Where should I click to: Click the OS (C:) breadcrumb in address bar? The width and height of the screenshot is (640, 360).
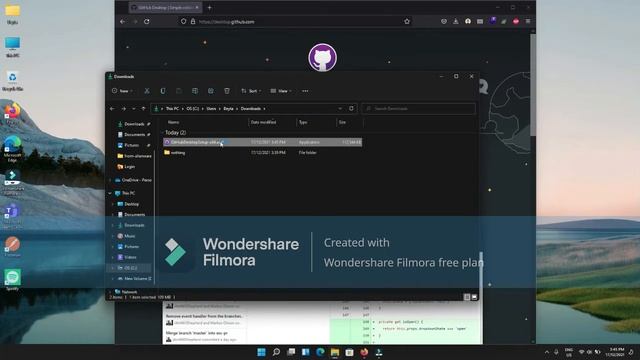click(193, 109)
